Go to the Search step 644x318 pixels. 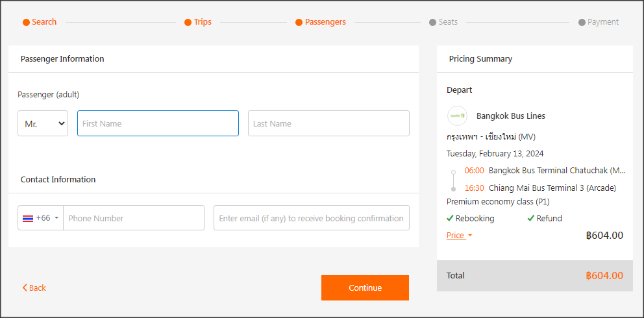tap(40, 22)
